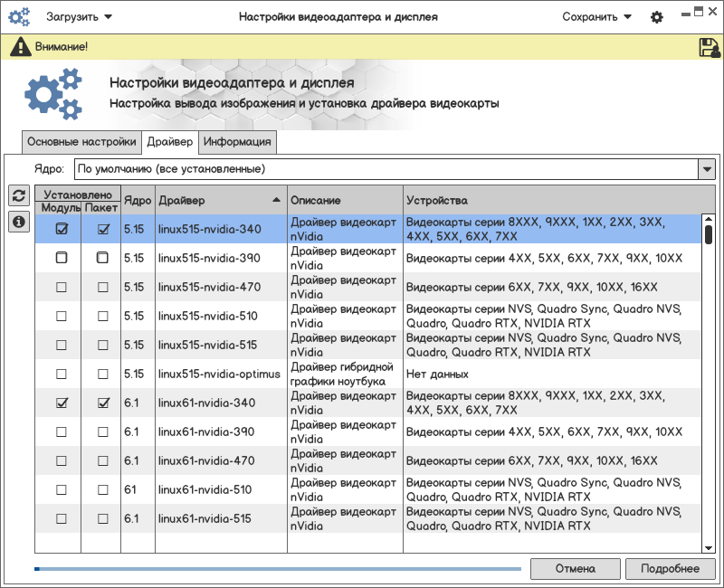Switch to the Основные настройки tab
The height and width of the screenshot is (588, 724).
pyautogui.click(x=81, y=142)
